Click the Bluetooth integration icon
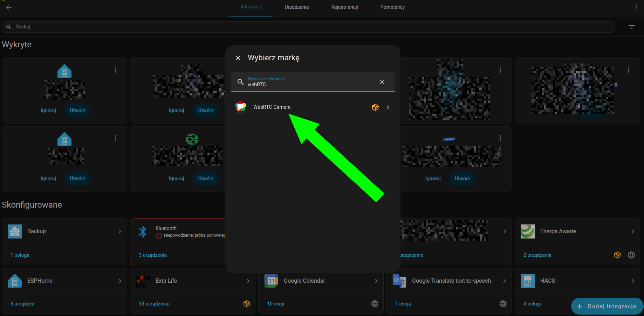The image size is (644, 316). click(x=143, y=231)
